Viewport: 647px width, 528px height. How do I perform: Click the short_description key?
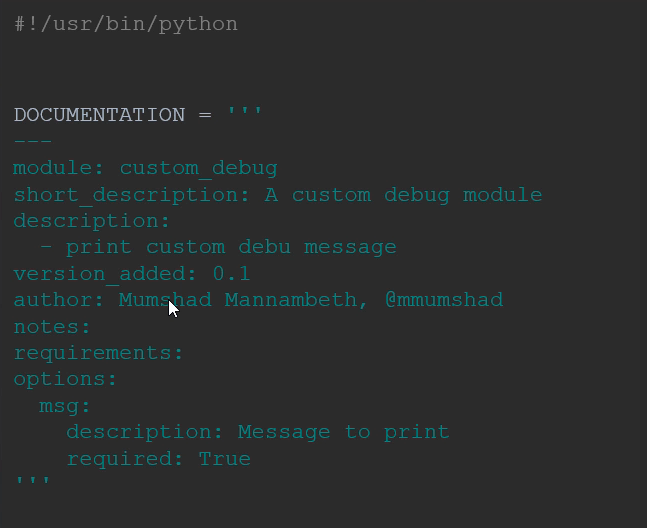click(126, 195)
